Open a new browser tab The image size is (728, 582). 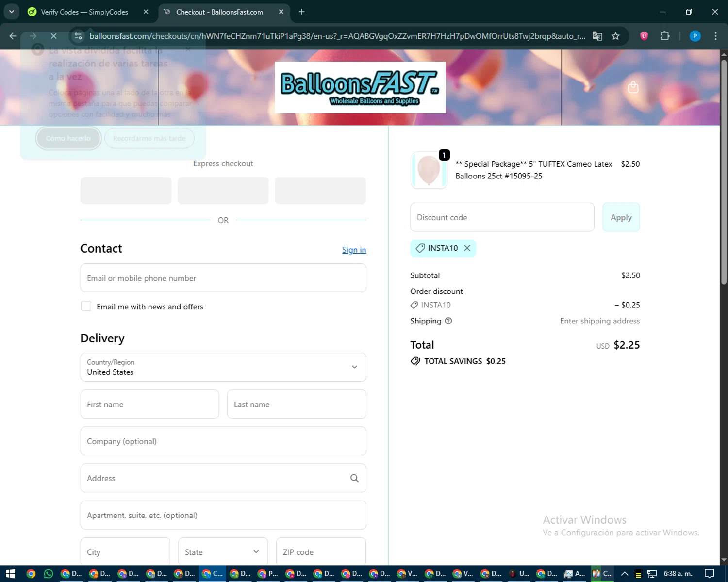tap(301, 12)
